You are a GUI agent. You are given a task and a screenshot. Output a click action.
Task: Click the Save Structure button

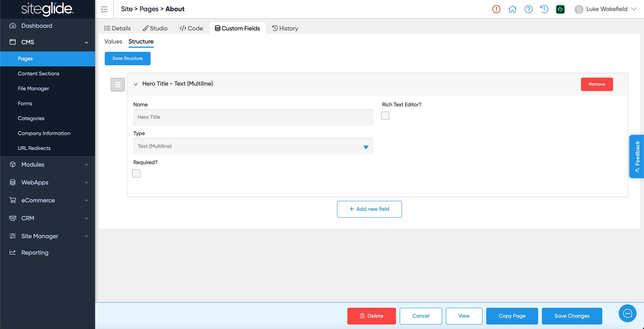click(x=127, y=59)
